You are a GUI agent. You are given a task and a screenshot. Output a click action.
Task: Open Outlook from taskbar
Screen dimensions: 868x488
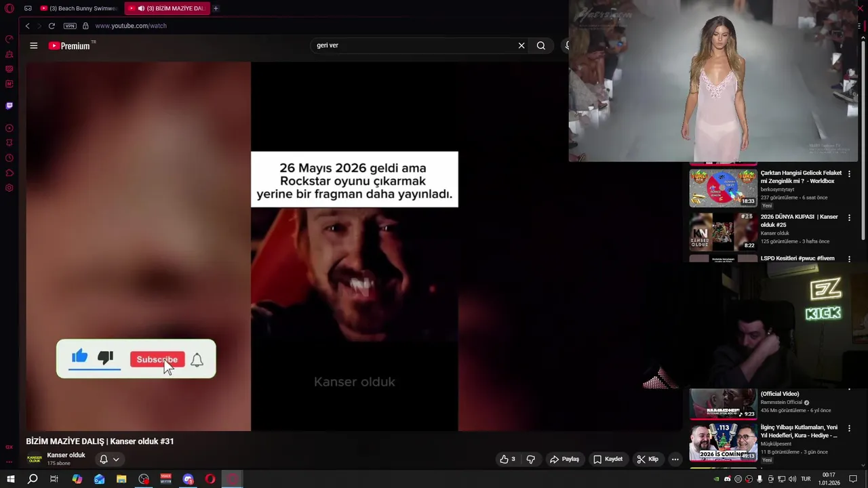click(x=99, y=479)
